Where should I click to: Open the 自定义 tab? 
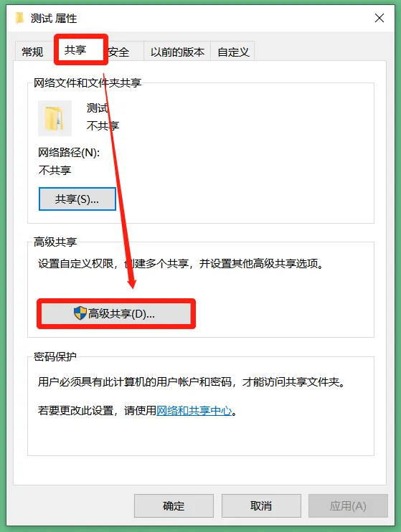coord(233,52)
